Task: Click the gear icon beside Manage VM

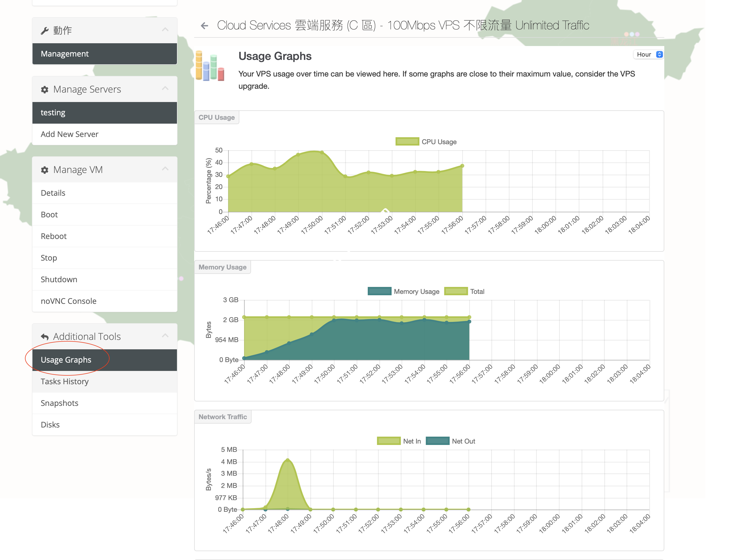Action: [x=44, y=170]
